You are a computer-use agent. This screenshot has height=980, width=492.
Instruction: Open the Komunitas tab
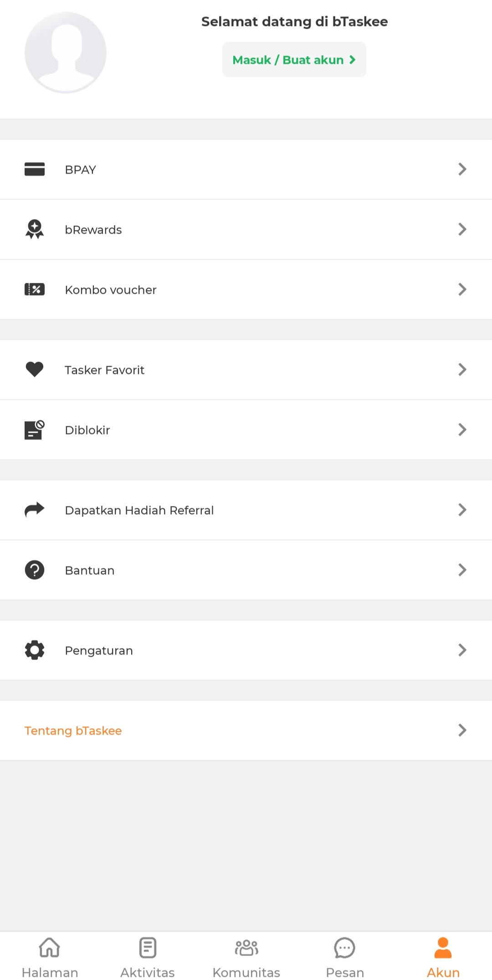tap(246, 956)
